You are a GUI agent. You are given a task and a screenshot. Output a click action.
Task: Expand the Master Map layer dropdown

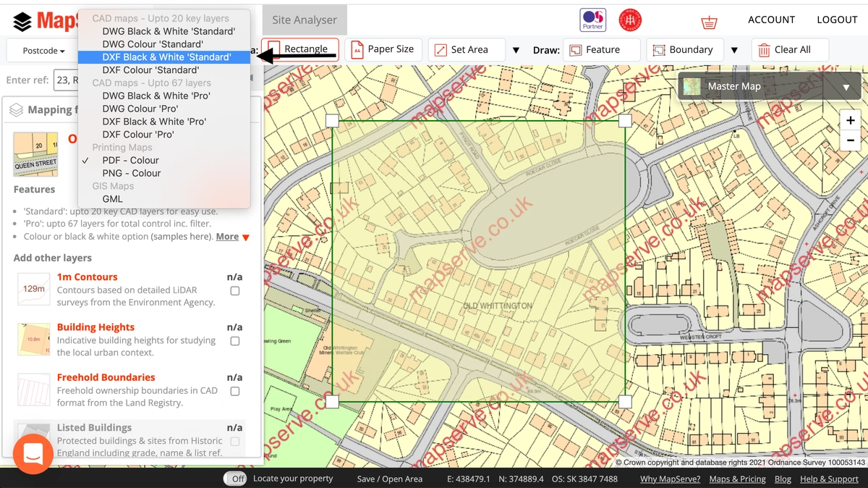(846, 88)
